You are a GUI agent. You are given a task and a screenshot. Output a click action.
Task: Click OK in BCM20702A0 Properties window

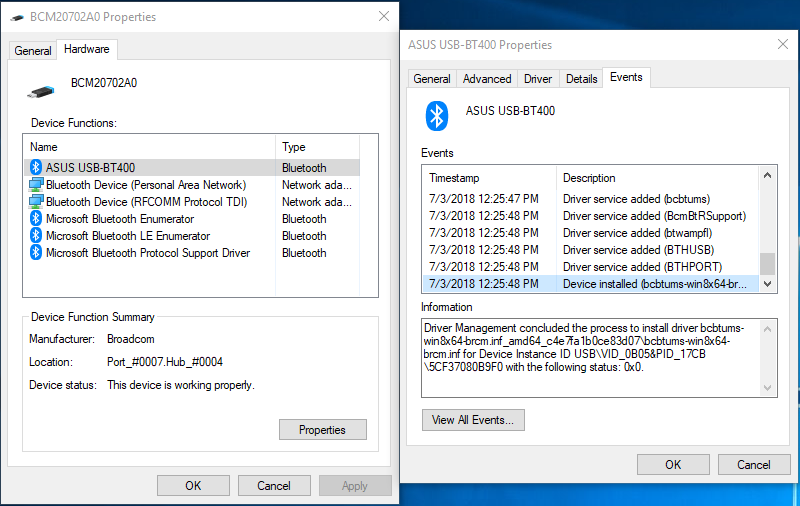point(193,486)
